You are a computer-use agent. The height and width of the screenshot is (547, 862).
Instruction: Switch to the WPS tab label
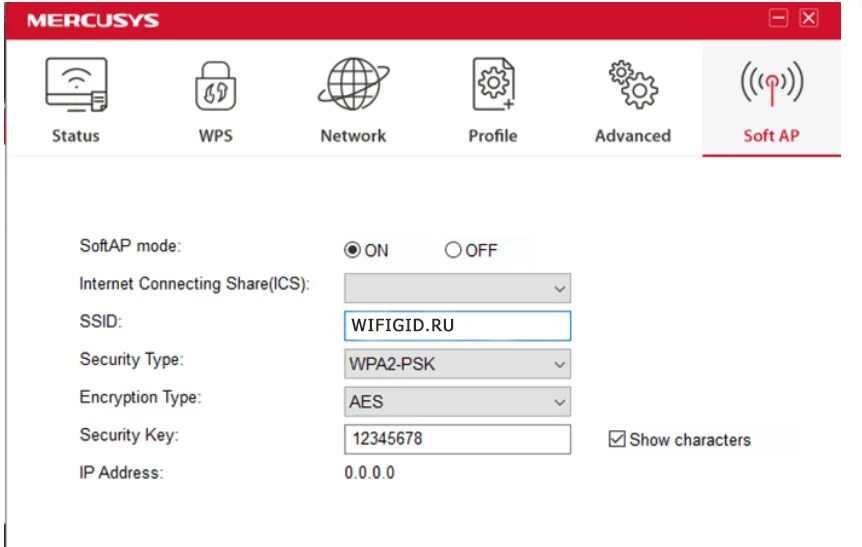[216, 136]
